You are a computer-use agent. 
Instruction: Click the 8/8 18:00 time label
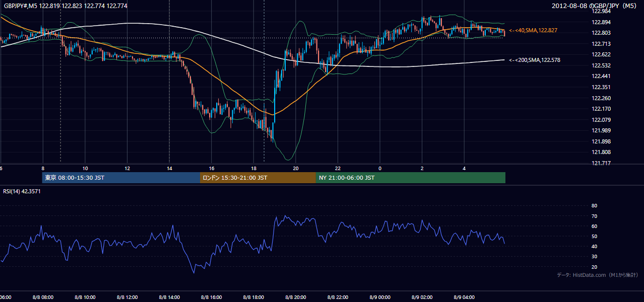(x=253, y=297)
